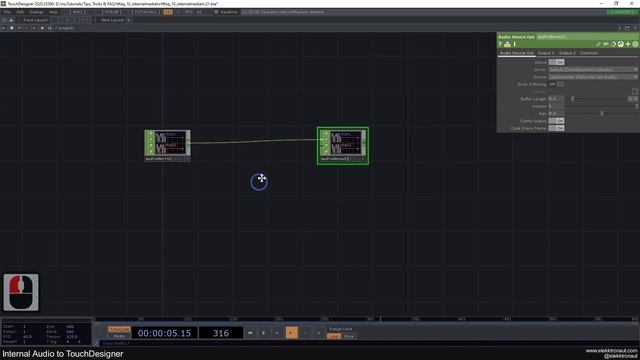Open the Device dropdown

[x=593, y=77]
